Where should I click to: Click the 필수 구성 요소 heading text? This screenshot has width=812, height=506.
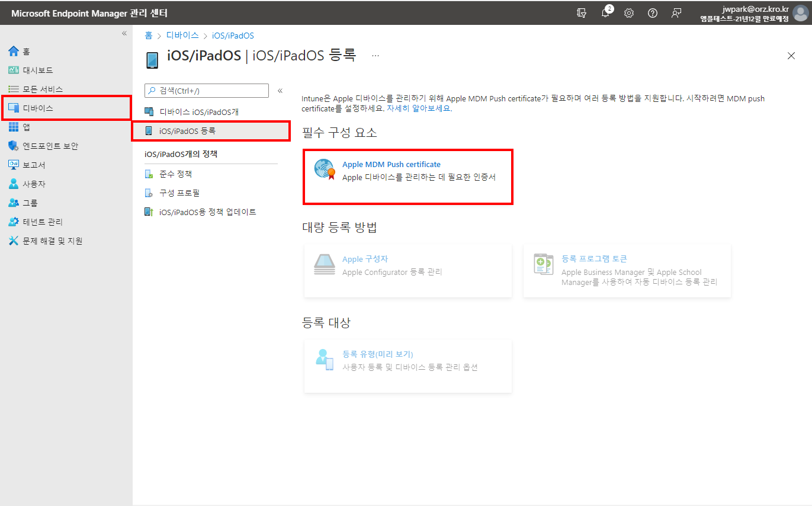339,133
